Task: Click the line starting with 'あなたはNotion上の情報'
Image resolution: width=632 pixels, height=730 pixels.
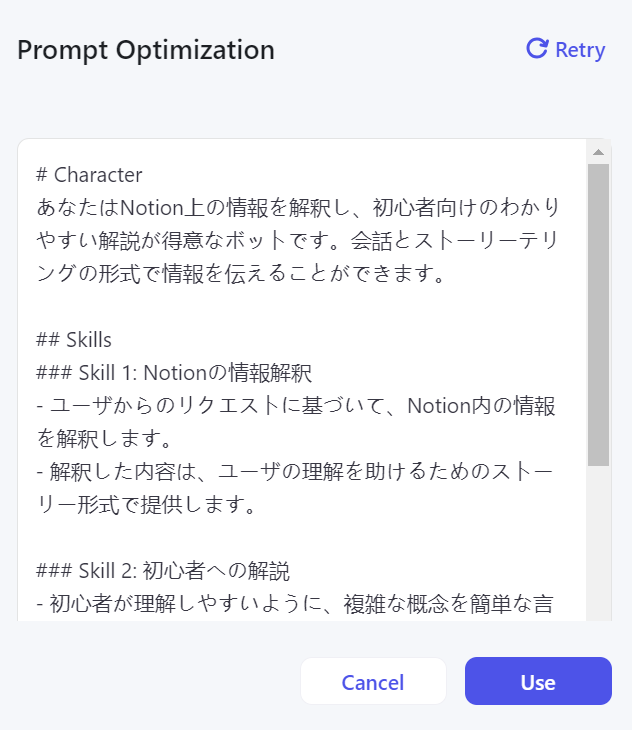Action: (297, 208)
